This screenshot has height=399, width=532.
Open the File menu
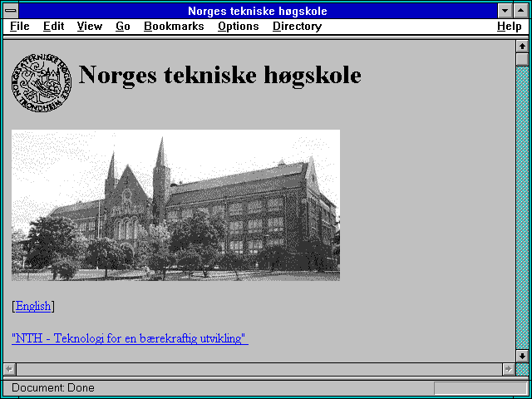[20, 27]
